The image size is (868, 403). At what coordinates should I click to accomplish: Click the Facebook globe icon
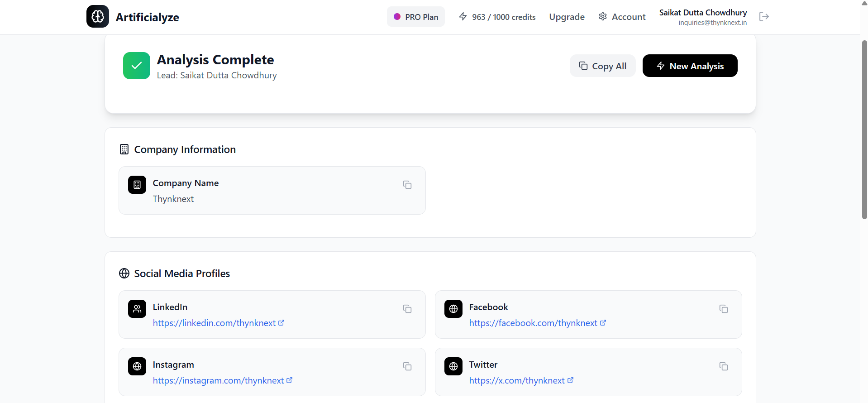453,309
